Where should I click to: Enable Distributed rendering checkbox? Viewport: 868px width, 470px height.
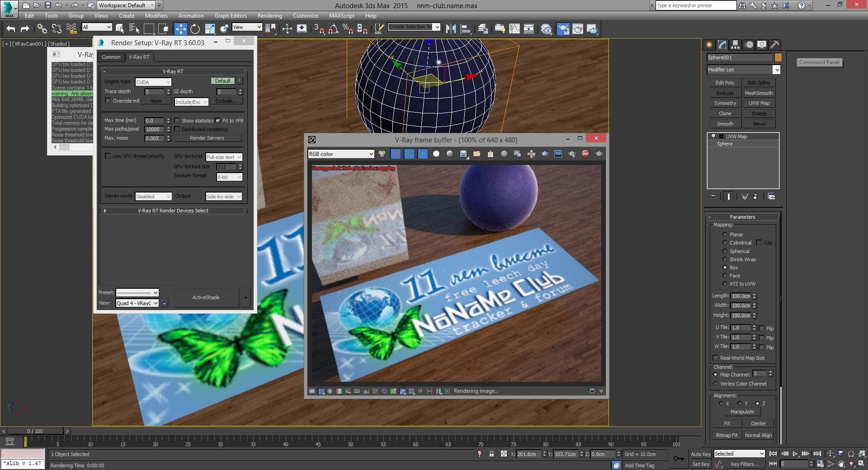pos(177,129)
